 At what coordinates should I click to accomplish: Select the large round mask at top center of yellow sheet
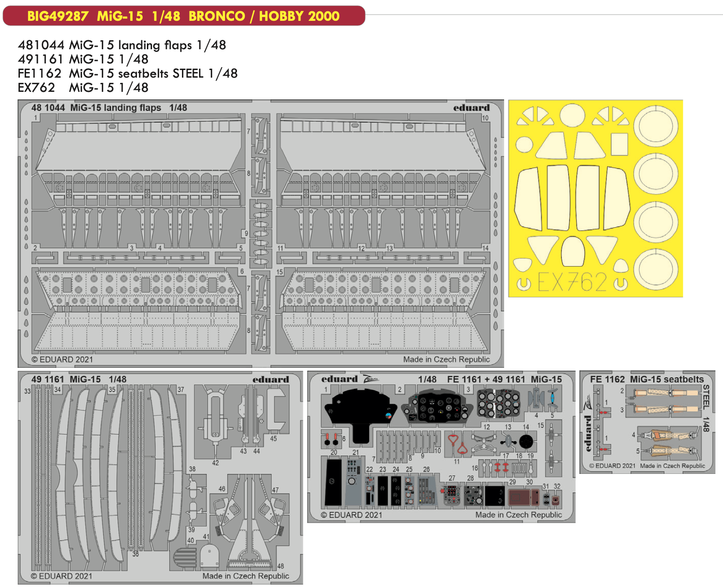[572, 115]
